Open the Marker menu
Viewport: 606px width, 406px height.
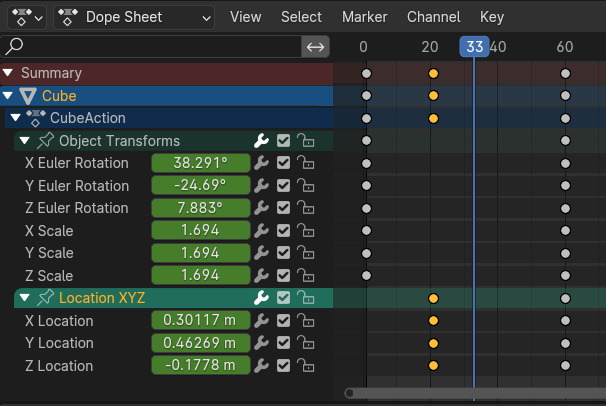[364, 17]
